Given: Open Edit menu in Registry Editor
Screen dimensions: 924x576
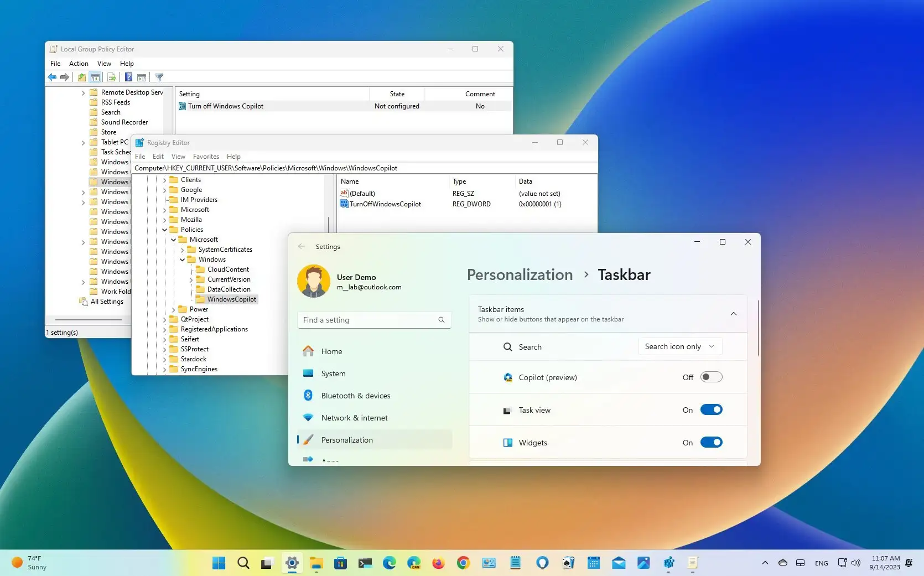Looking at the screenshot, I should [158, 157].
